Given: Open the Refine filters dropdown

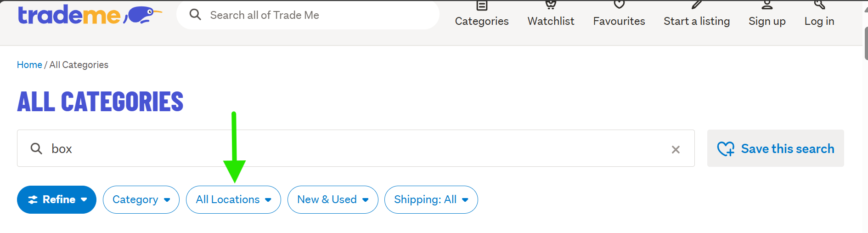Looking at the screenshot, I should coord(56,199).
